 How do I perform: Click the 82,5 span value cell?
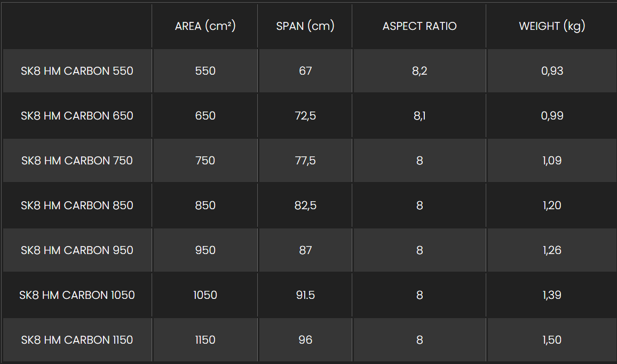305,205
